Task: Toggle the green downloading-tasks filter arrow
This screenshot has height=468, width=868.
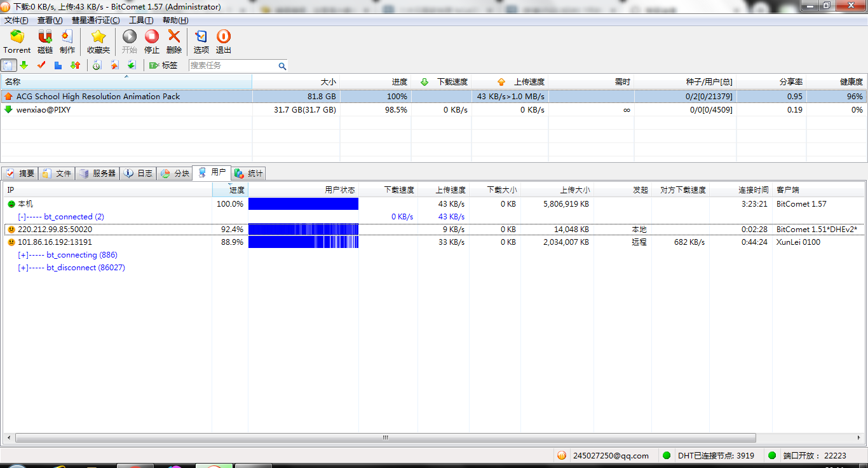Action: tap(24, 65)
